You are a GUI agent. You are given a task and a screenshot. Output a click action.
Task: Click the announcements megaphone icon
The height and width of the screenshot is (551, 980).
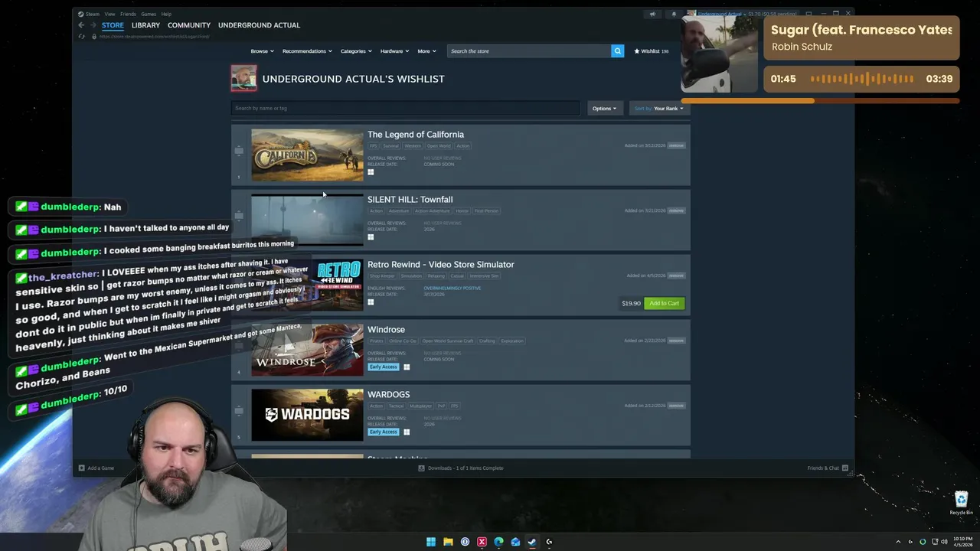(x=652, y=14)
